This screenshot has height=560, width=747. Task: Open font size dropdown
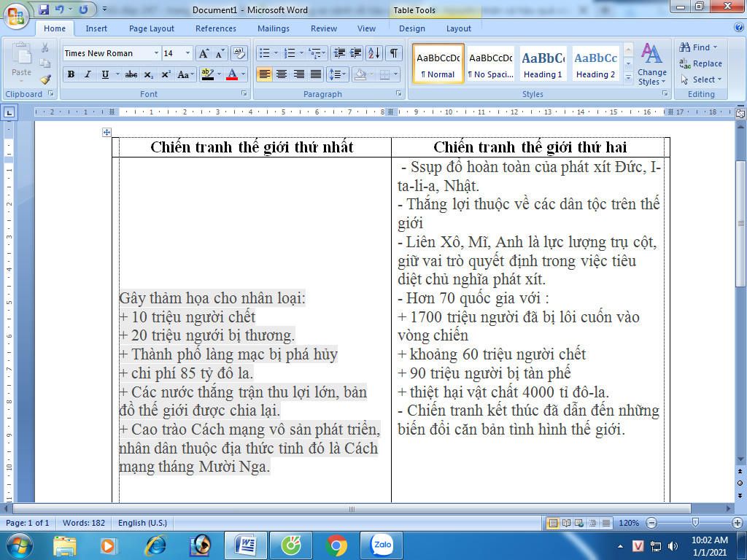(x=187, y=53)
